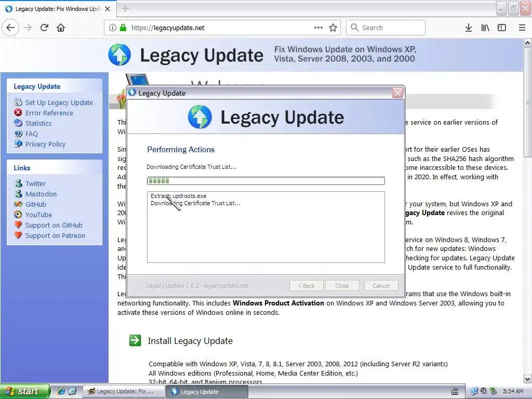Click the Set Up Legacy Update icon
The height and width of the screenshot is (399, 532).
click(x=18, y=102)
